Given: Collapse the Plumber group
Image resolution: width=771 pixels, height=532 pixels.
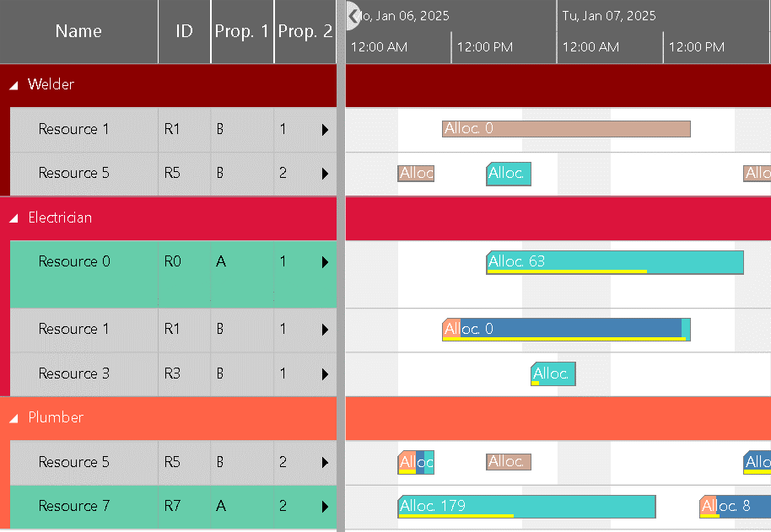Looking at the screenshot, I should [x=12, y=417].
